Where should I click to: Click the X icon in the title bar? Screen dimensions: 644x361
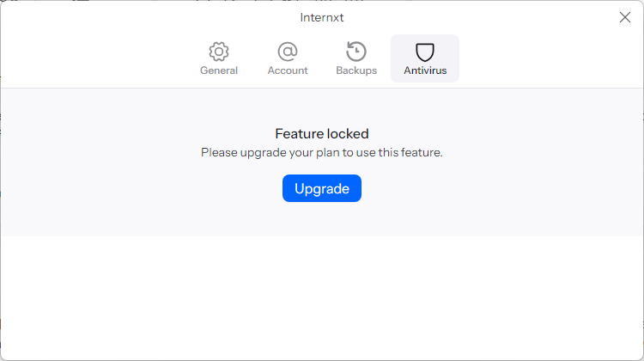click(x=625, y=17)
